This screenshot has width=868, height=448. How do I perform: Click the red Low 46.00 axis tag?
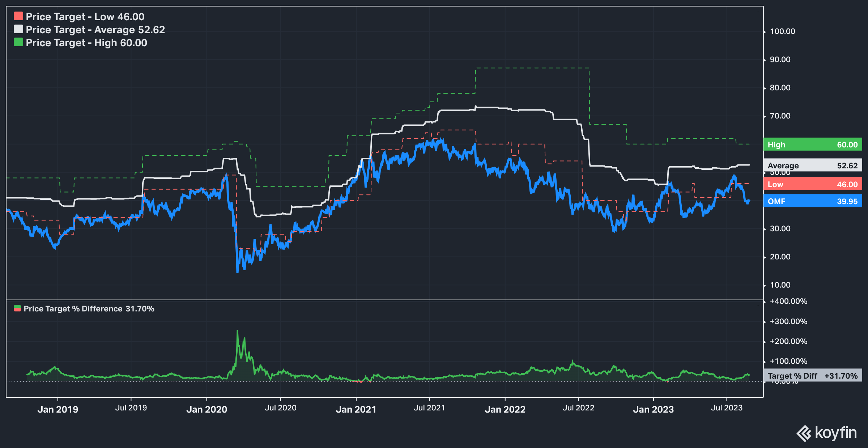point(813,184)
